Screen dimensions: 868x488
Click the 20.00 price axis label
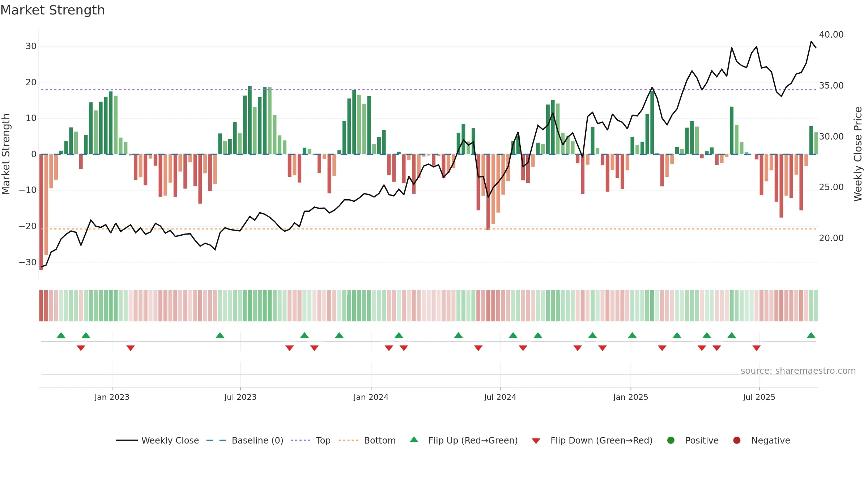831,238
